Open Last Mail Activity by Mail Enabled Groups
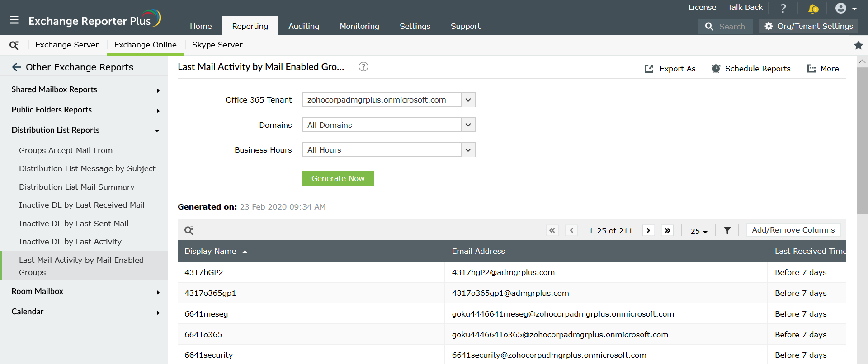Viewport: 868px width, 364px height. pos(84,266)
